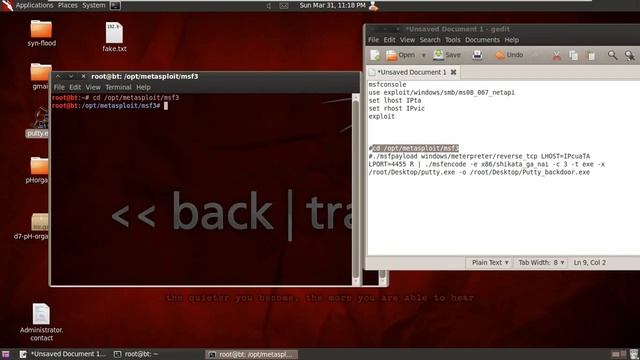Screen dimensions: 640x360
Task: Open the Places menu in top panel
Action: point(67,5)
